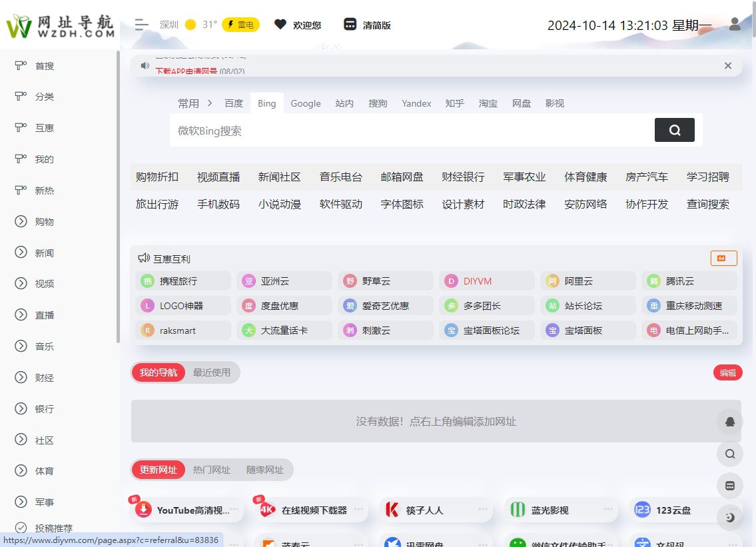Open the floating search button at right
Image resolution: width=756 pixels, height=547 pixels.
(730, 454)
